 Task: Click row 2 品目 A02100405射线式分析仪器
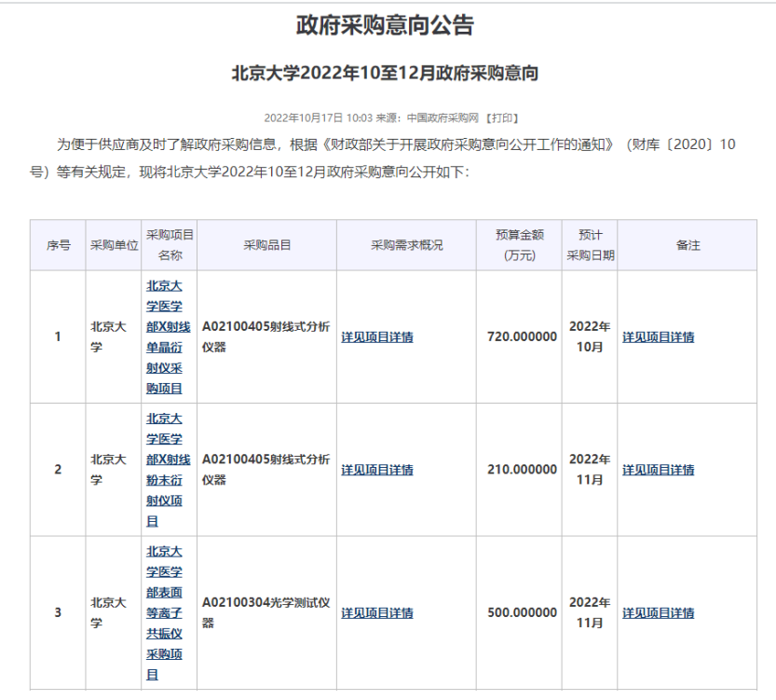(x=266, y=469)
